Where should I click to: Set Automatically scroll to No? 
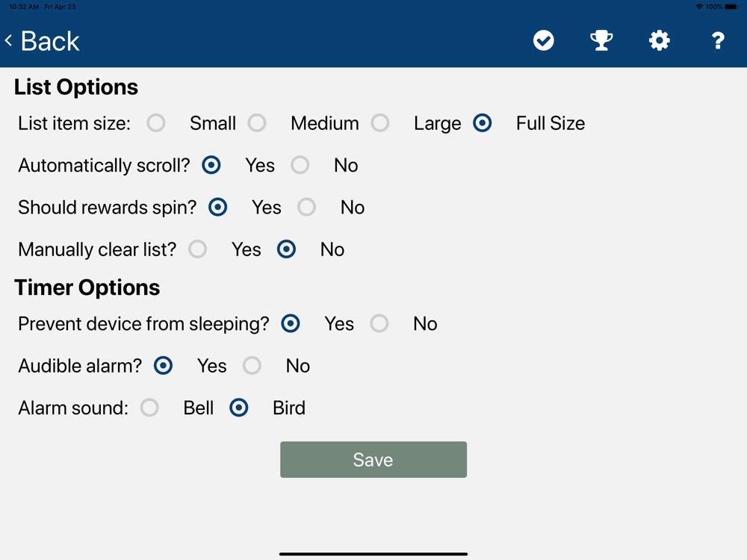tap(300, 165)
